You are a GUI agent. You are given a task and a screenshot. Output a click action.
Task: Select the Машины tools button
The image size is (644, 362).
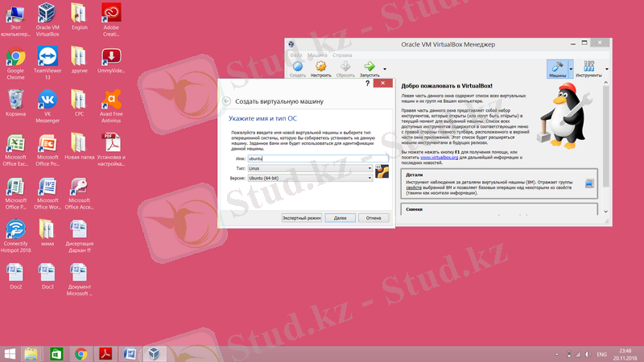(557, 69)
